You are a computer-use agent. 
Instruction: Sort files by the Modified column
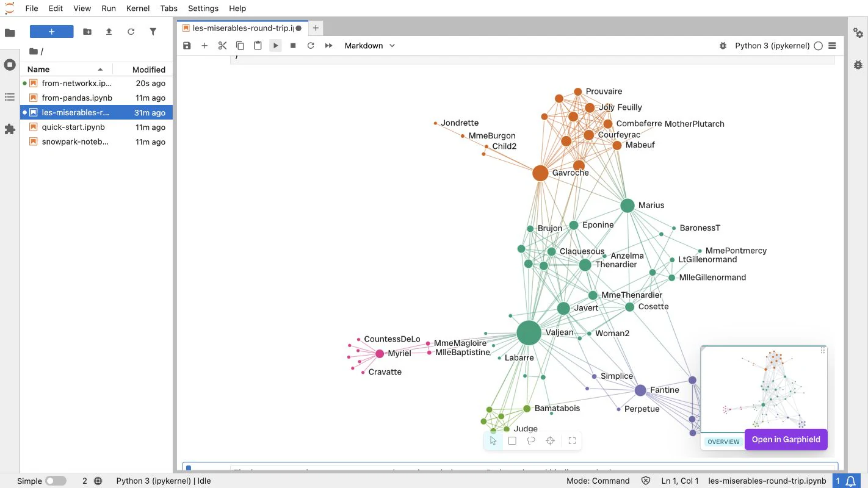coord(143,70)
